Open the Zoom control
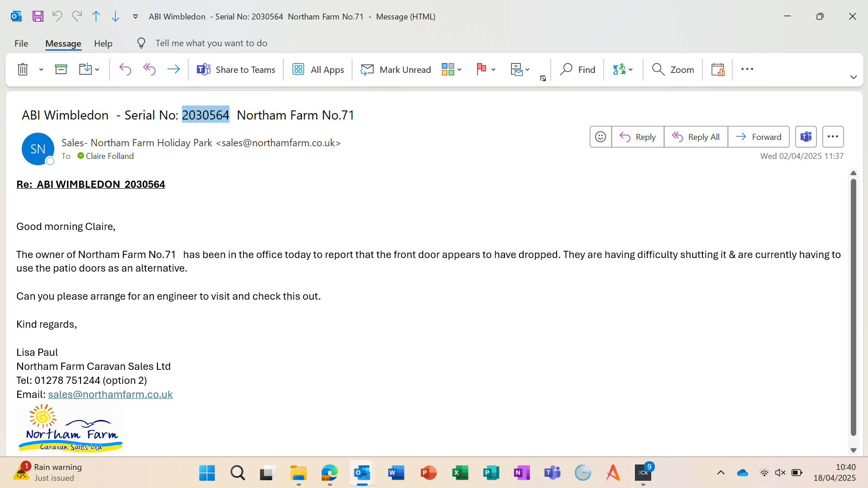The width and height of the screenshot is (868, 488). click(x=673, y=69)
